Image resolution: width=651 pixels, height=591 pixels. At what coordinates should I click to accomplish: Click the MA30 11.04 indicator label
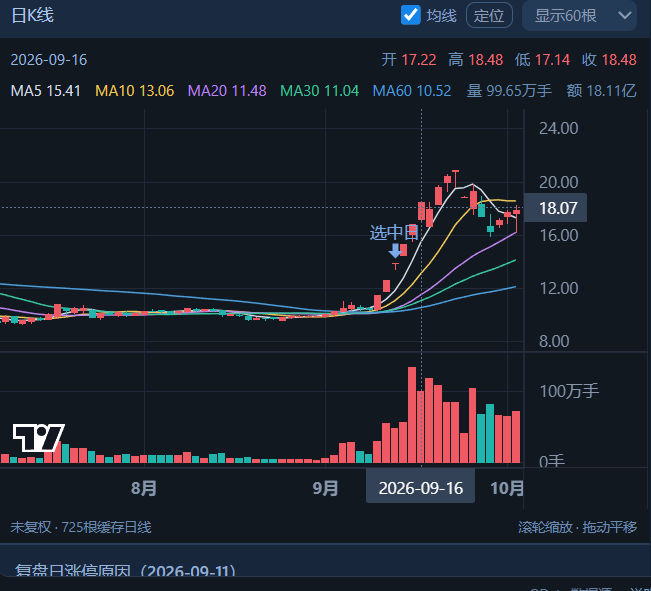click(x=319, y=91)
